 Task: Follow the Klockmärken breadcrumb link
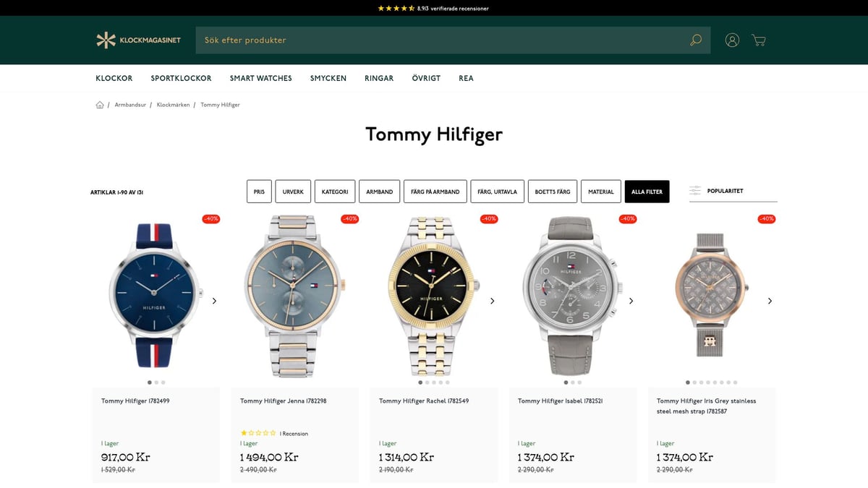click(174, 105)
